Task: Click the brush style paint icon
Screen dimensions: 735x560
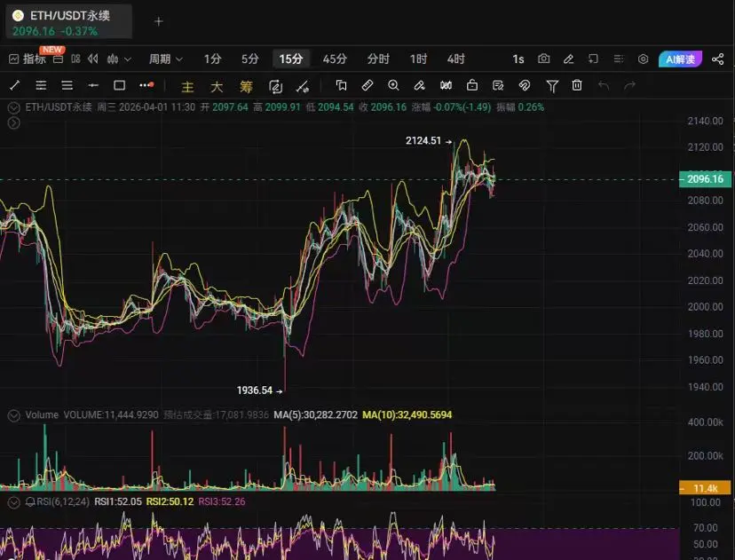Action: [x=420, y=85]
